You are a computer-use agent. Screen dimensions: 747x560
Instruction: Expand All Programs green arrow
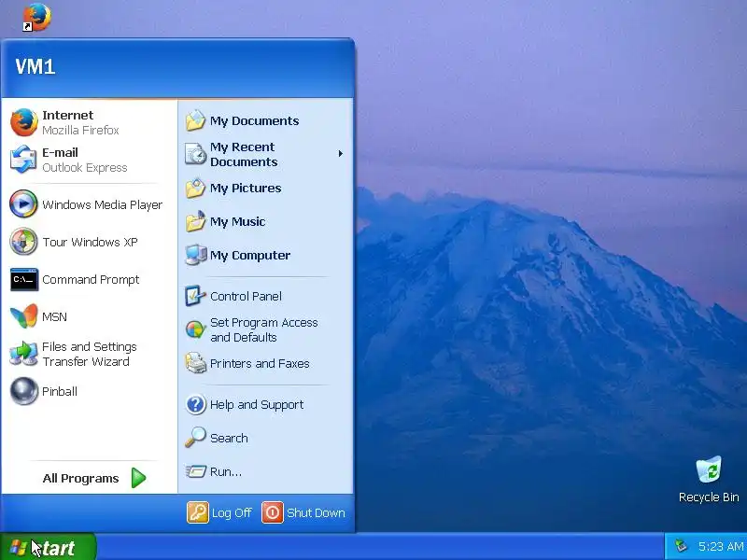tap(138, 478)
